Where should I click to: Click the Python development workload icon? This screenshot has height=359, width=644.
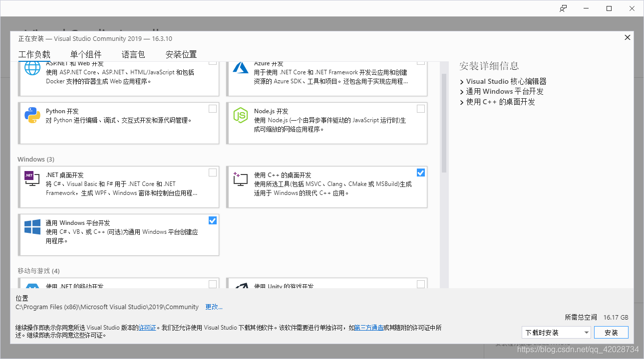[32, 115]
